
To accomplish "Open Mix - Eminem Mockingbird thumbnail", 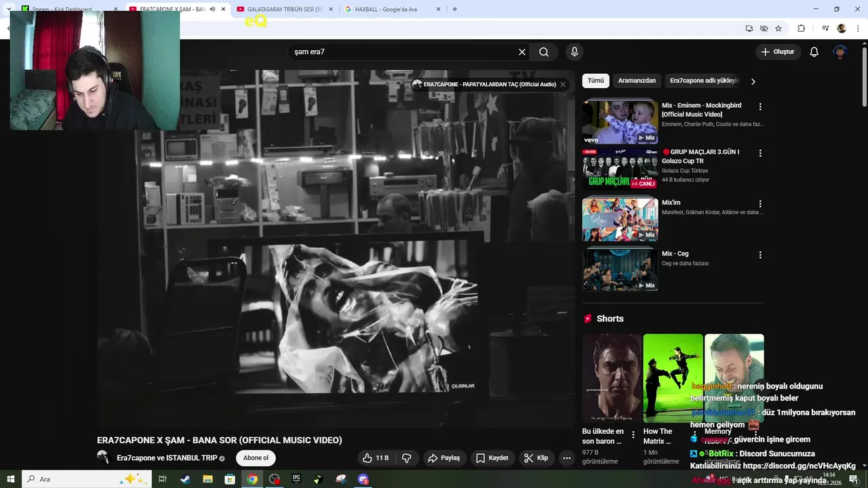I will (x=620, y=122).
